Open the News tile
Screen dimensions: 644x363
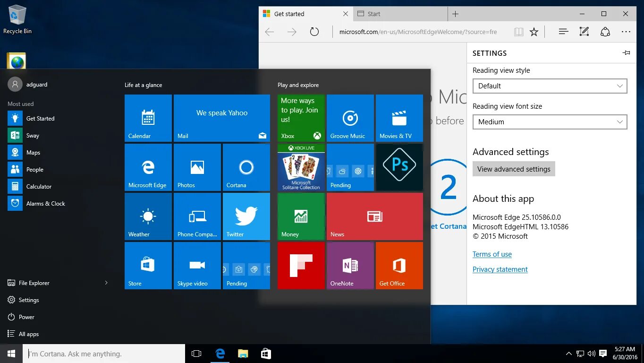coord(375,216)
